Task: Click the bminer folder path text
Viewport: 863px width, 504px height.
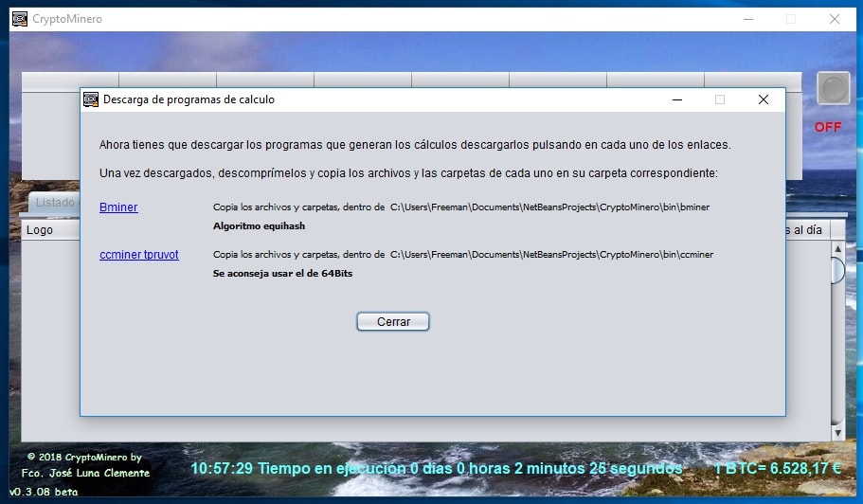Action: tap(549, 207)
